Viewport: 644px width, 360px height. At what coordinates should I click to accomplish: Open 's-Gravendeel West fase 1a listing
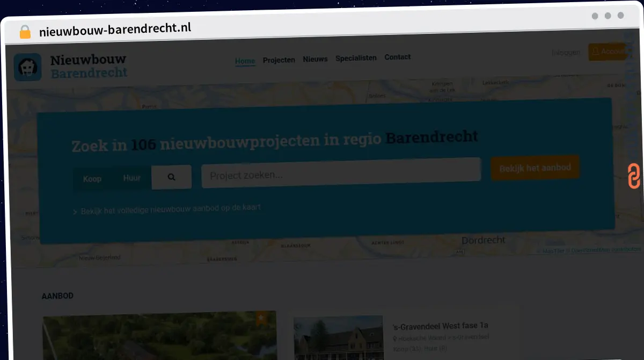pos(441,326)
